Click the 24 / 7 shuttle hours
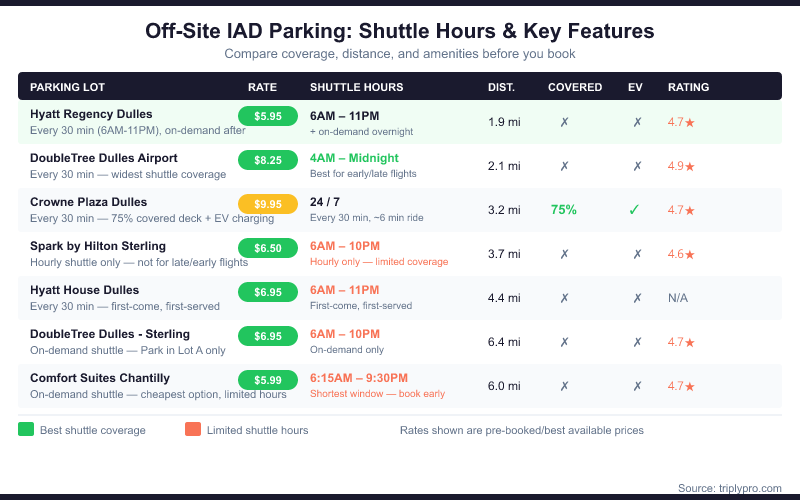 tap(325, 202)
